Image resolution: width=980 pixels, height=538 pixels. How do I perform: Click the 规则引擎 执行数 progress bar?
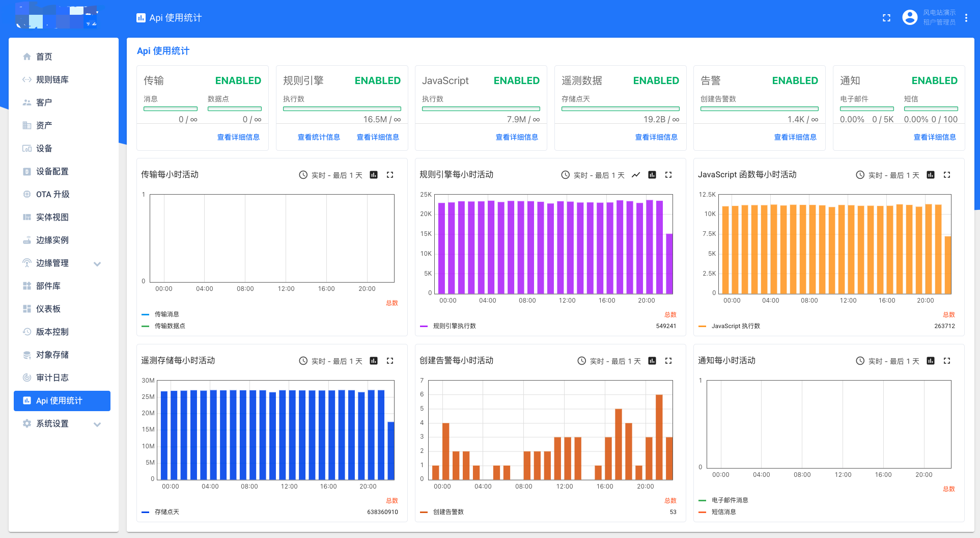(342, 109)
